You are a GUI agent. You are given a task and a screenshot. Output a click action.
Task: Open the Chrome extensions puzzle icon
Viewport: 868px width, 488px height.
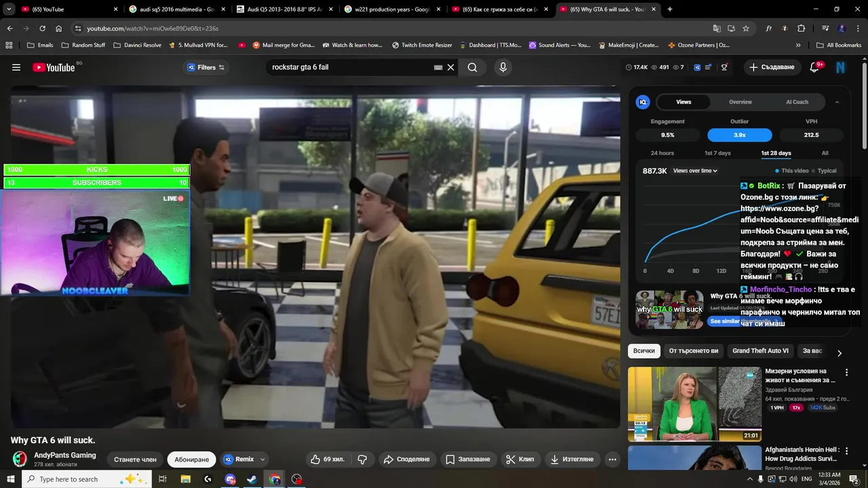[x=801, y=28]
